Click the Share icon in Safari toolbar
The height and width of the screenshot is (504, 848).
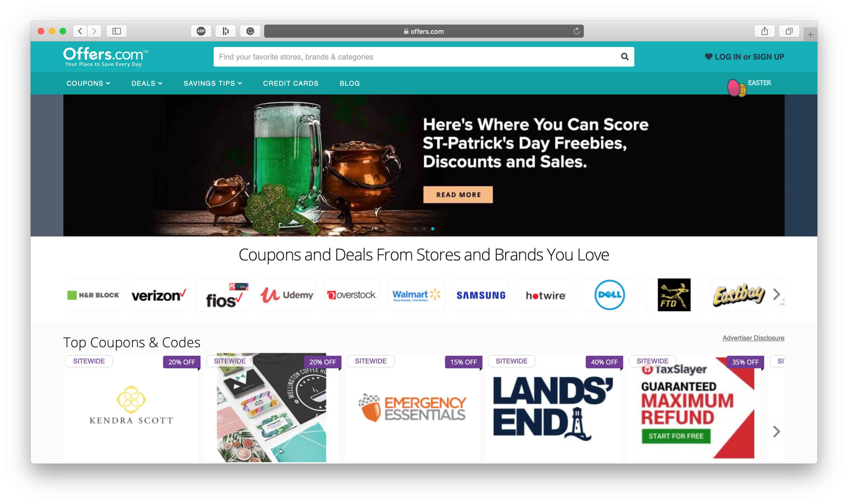coord(764,31)
